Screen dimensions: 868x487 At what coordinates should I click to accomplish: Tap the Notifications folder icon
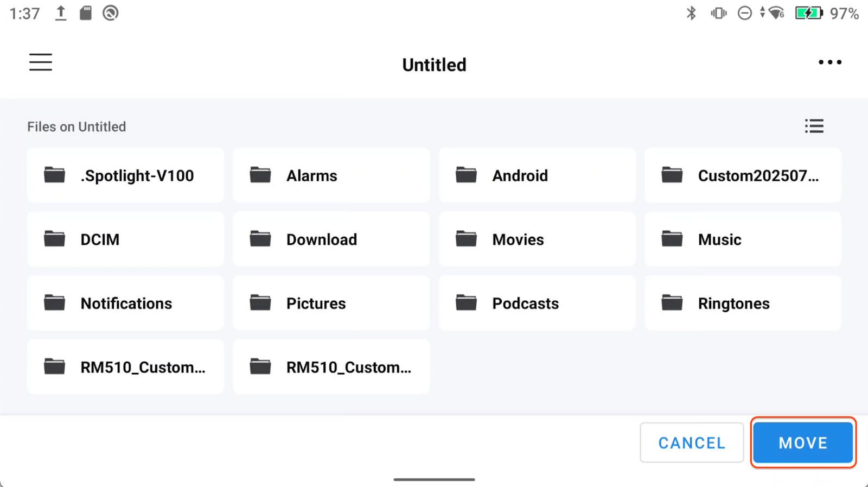coord(54,303)
